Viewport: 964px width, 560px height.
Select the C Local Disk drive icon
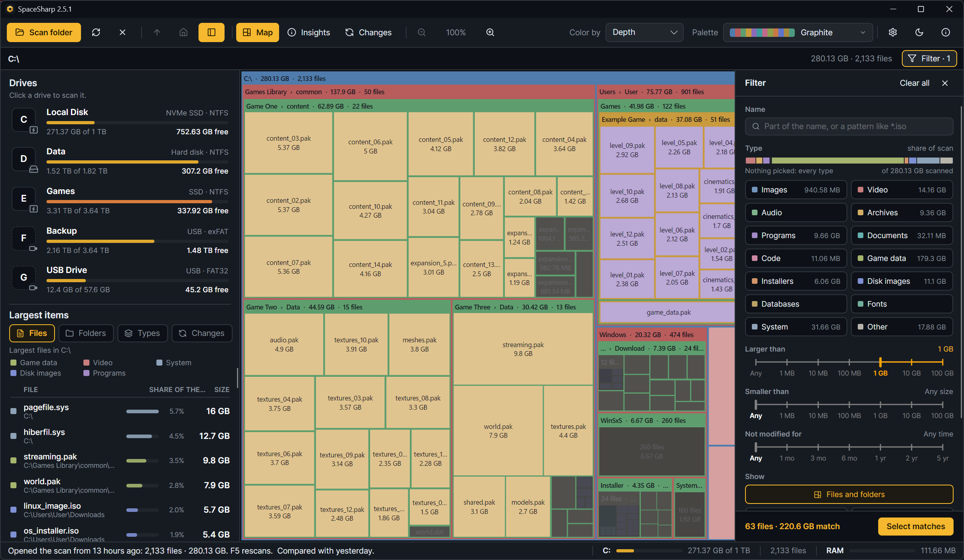(x=24, y=120)
